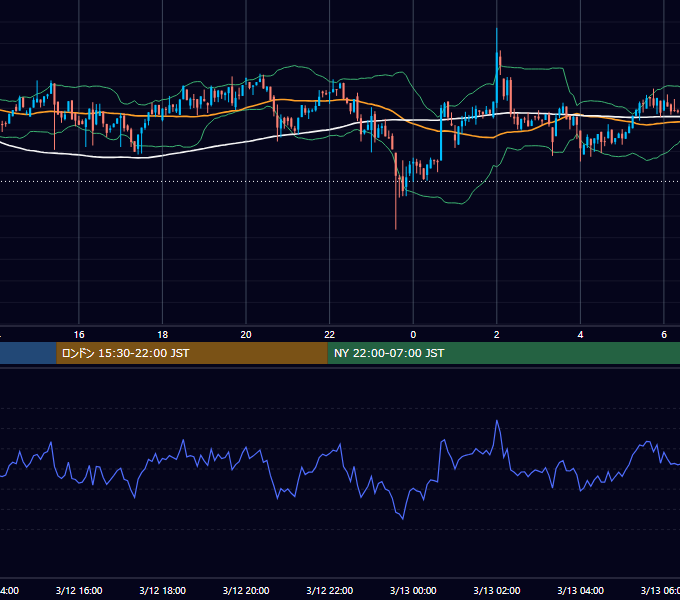Click the oscillator's lowest trough before 00:00

coord(403,518)
